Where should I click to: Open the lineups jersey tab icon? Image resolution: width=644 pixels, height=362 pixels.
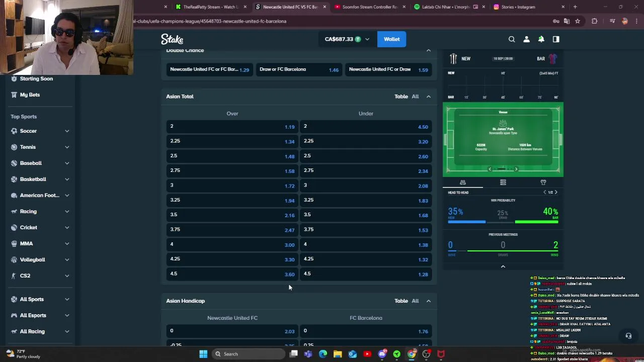[543, 182]
